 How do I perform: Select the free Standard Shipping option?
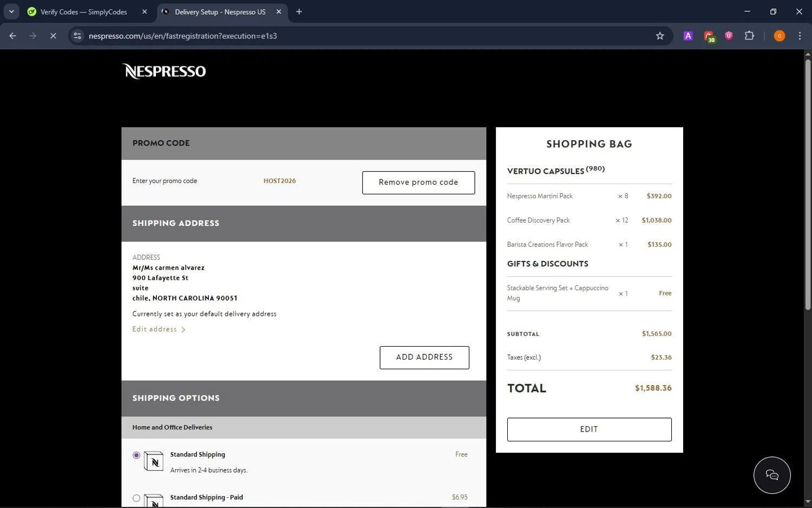(136, 455)
